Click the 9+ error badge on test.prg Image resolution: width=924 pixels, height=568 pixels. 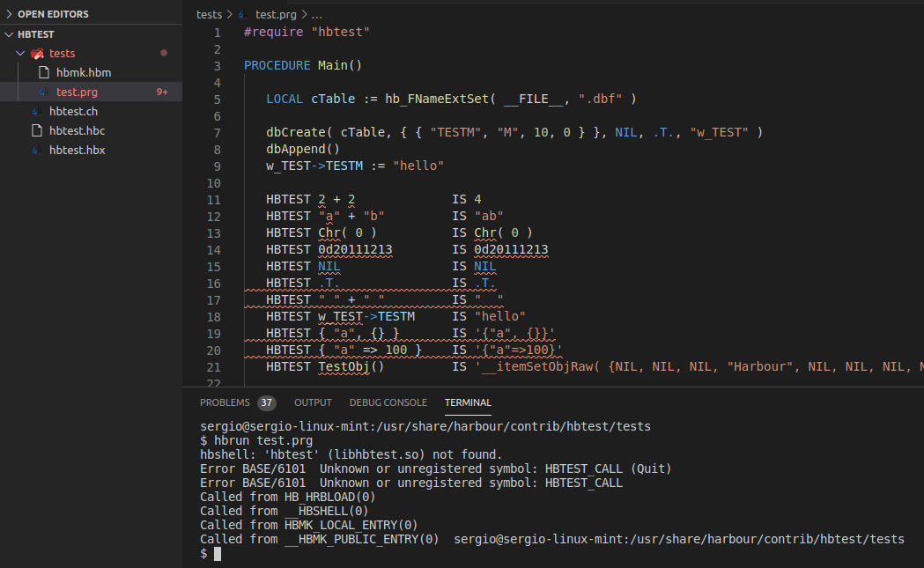(x=163, y=92)
